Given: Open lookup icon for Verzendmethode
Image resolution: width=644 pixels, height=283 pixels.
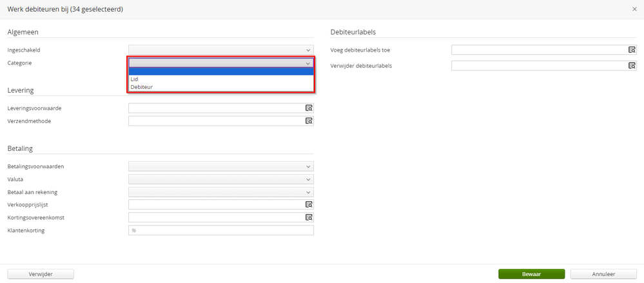Looking at the screenshot, I should click(x=309, y=121).
